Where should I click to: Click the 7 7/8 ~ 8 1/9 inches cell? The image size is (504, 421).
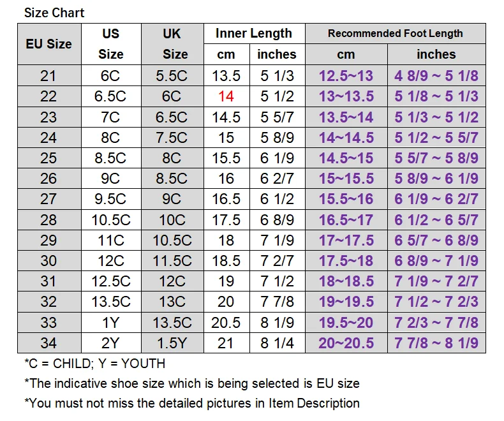point(436,343)
